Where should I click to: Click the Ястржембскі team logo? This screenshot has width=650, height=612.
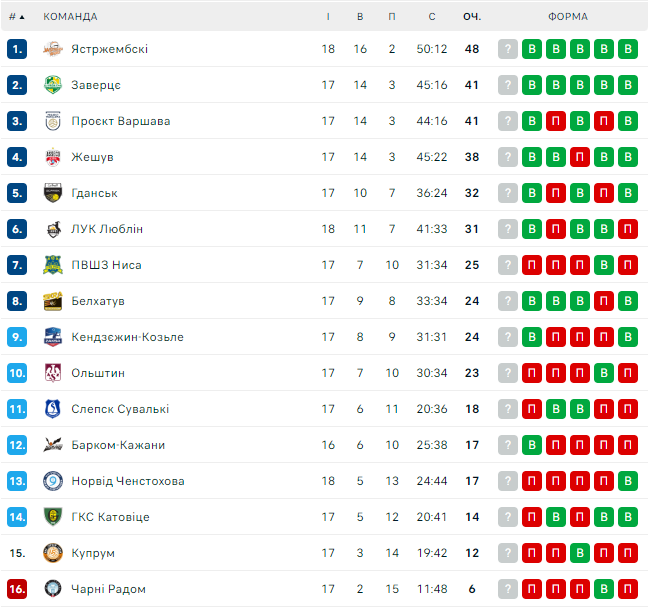tap(53, 49)
